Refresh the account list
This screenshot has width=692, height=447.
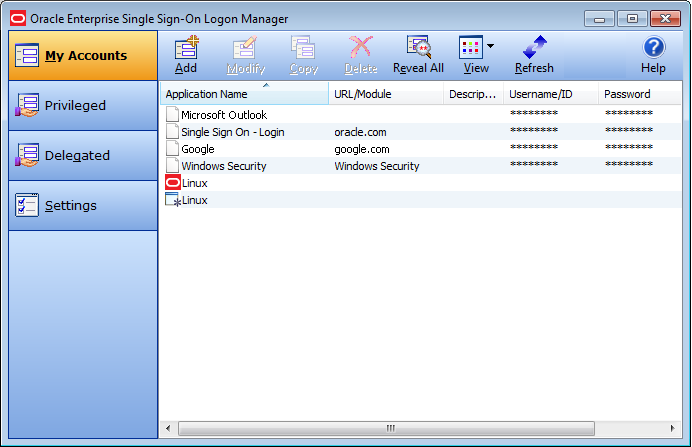(534, 56)
